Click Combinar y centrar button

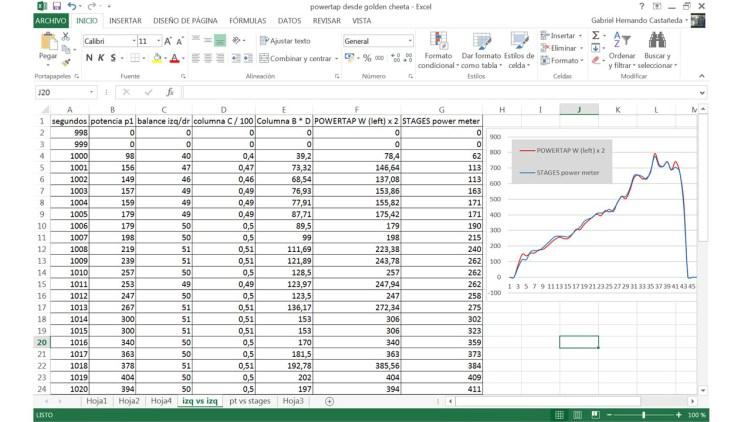[x=295, y=58]
